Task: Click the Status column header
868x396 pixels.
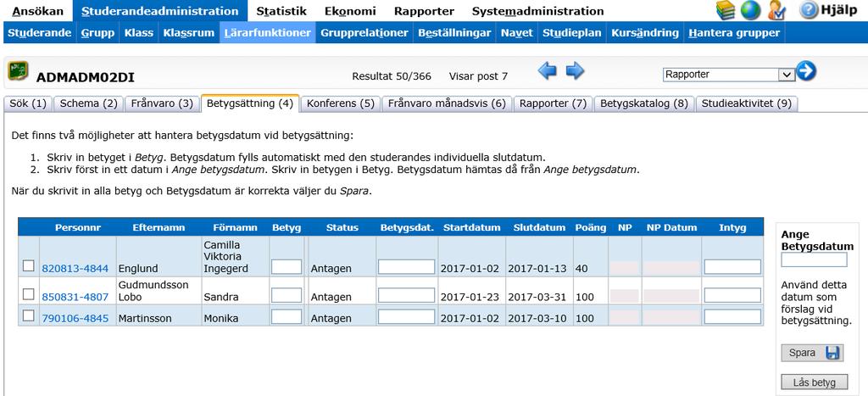Action: pyautogui.click(x=342, y=227)
